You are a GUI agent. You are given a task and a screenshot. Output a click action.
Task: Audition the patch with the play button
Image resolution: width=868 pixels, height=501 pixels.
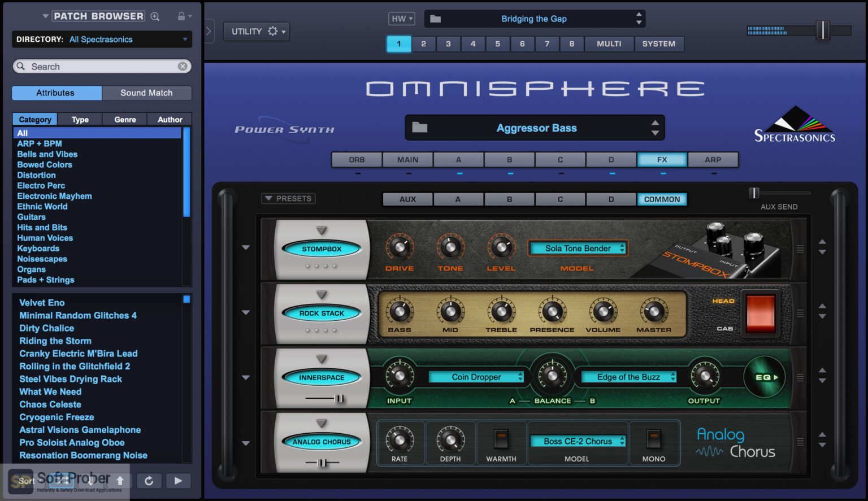(x=178, y=481)
